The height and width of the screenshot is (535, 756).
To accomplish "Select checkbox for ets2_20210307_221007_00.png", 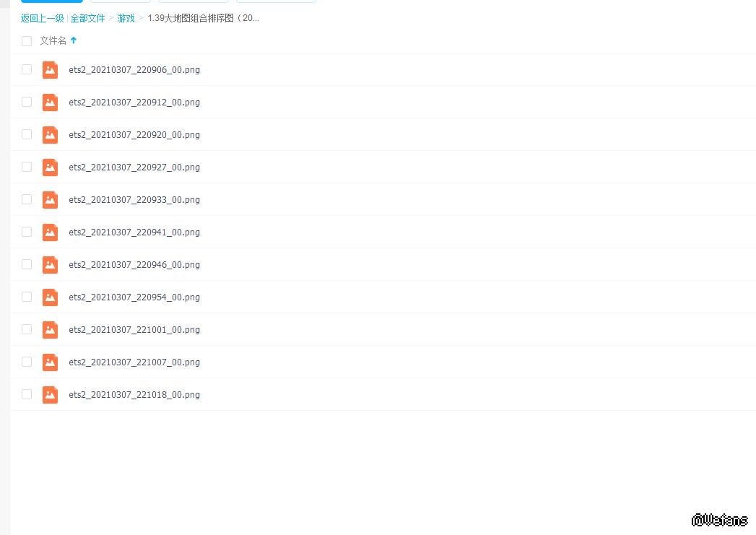I will (27, 362).
